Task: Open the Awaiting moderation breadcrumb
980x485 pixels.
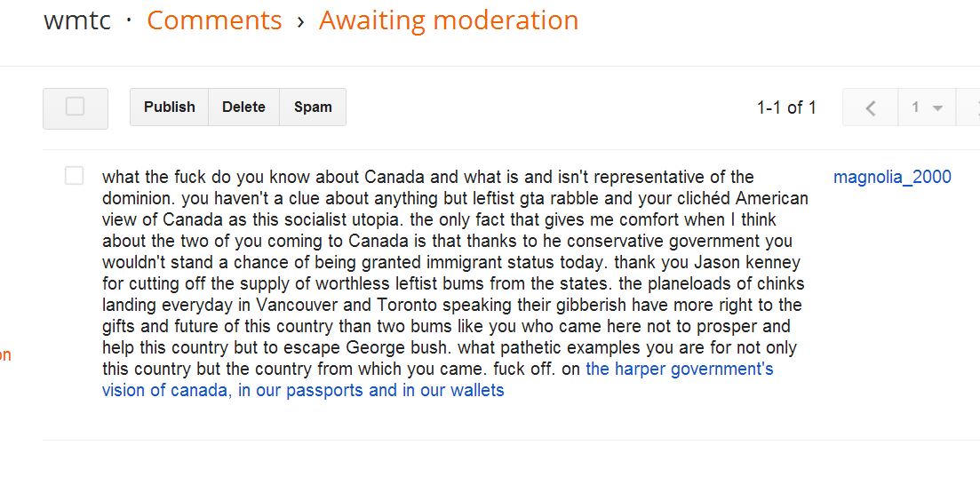Action: click(449, 20)
